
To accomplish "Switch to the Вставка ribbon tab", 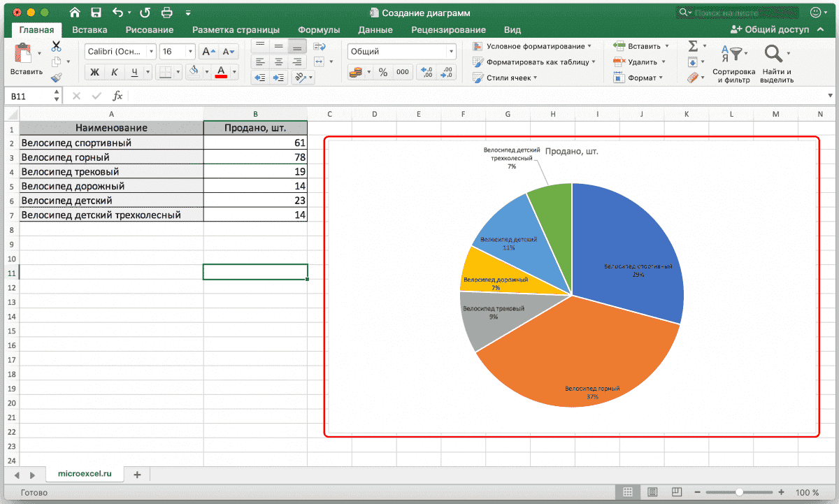I will [89, 30].
